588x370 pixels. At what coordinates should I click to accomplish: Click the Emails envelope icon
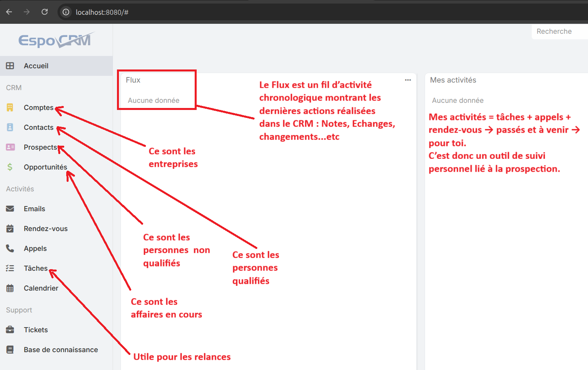click(x=10, y=209)
